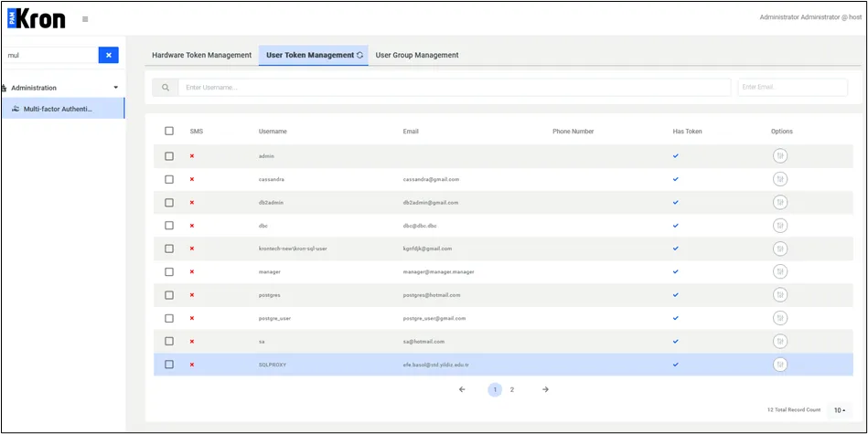Click the Has Token column header
Viewport: 868px width, 434px height.
point(686,132)
